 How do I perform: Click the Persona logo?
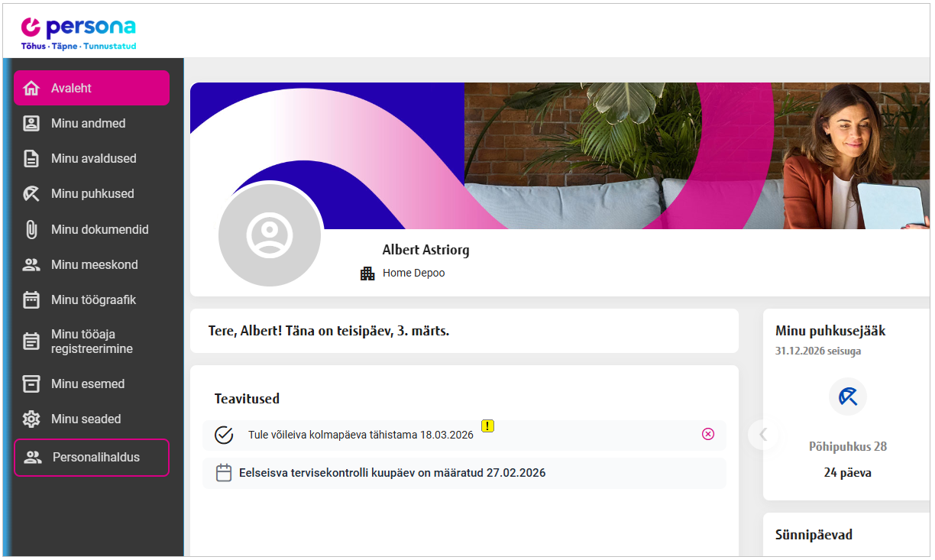pos(79,34)
